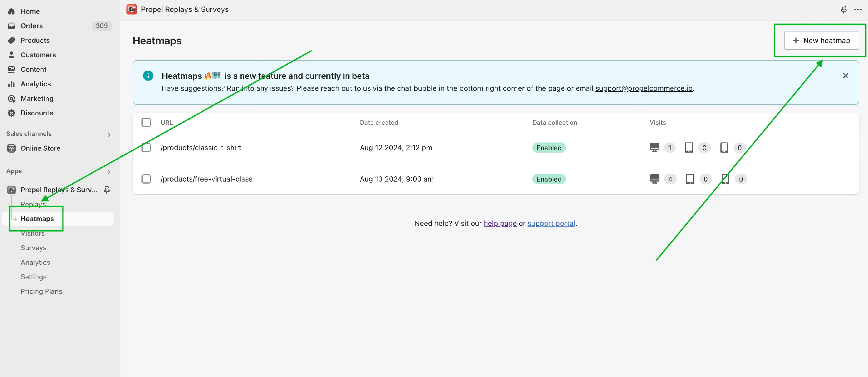Toggle the select-all checkbox in table header
Image resolution: width=868 pixels, height=377 pixels.
[146, 122]
